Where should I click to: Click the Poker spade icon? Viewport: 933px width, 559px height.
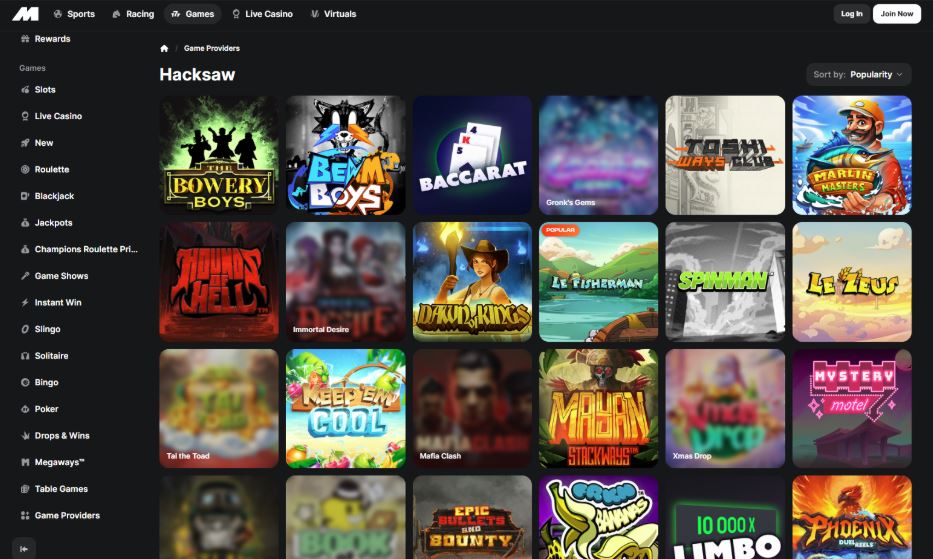25,409
